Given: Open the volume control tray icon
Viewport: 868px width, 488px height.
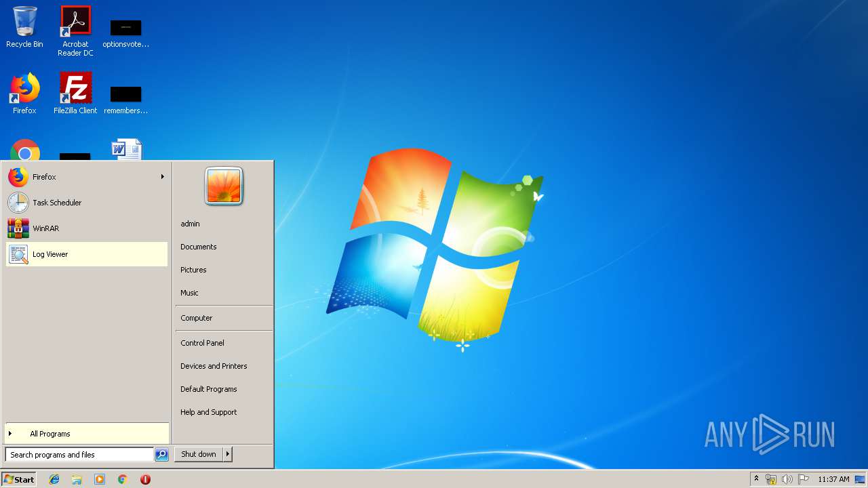Looking at the screenshot, I should click(x=787, y=479).
